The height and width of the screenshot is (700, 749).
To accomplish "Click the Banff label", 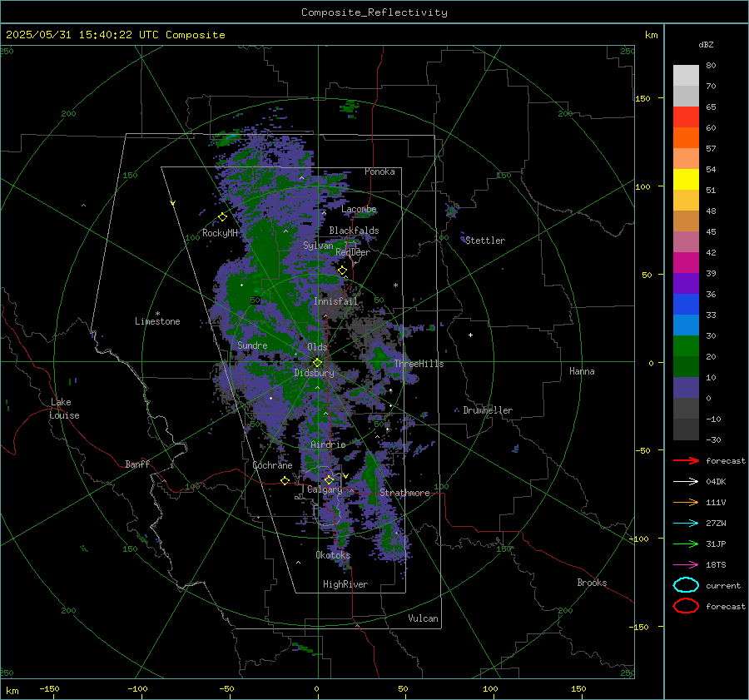I will point(137,464).
